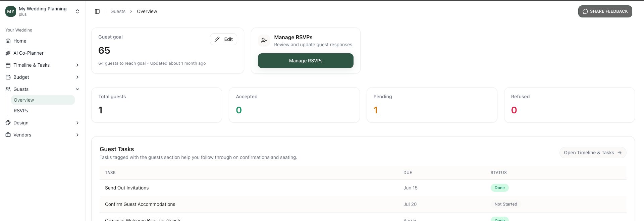
Task: Click the add-guest icon in Manage RSVPs card
Action: tap(264, 41)
